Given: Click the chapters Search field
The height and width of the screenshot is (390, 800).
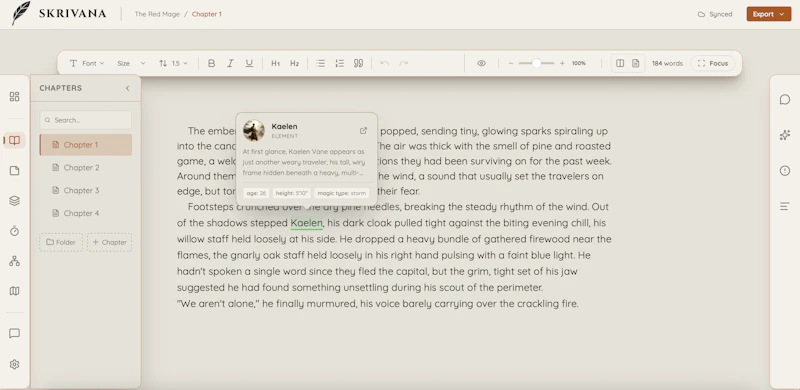Looking at the screenshot, I should [86, 120].
